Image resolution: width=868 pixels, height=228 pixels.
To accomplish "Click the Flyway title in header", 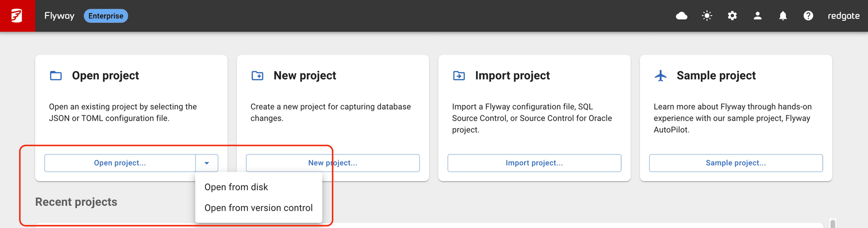I will pos(59,16).
